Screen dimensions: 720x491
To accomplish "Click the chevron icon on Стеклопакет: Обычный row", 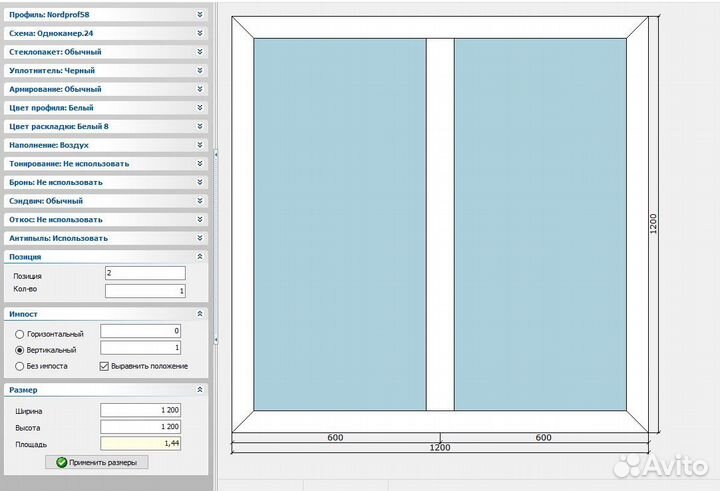I will click(200, 51).
